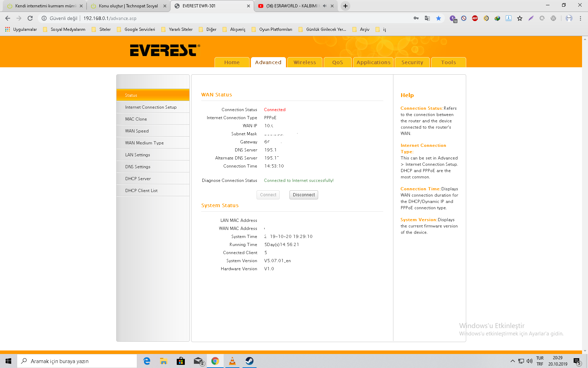Open the Uygulamalar apps shortcut
The width and height of the screenshot is (588, 368).
pyautogui.click(x=21, y=29)
